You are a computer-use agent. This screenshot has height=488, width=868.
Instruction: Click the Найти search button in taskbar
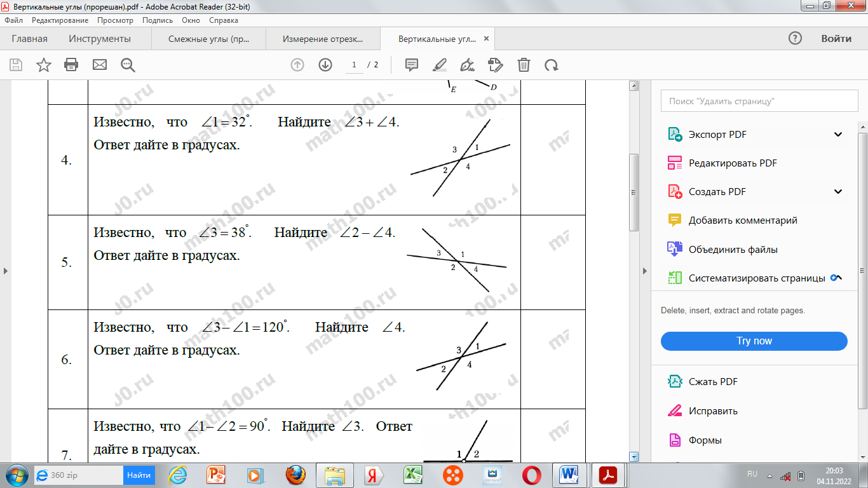coord(139,475)
